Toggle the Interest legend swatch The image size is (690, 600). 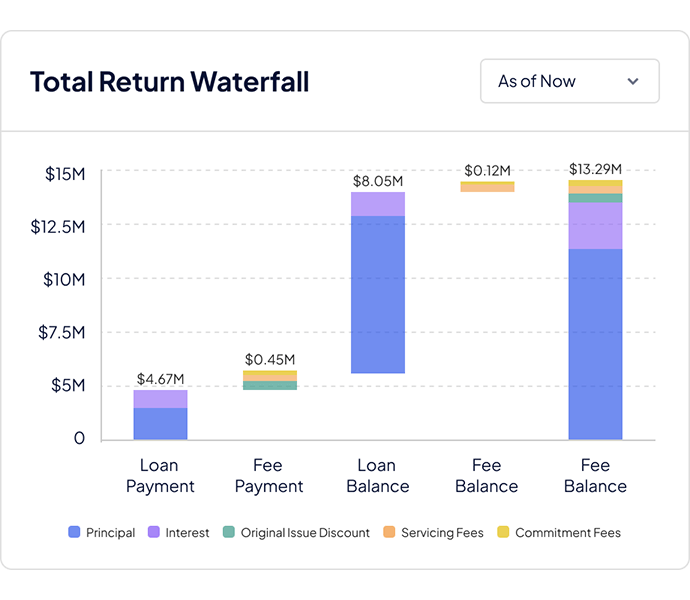[155, 533]
